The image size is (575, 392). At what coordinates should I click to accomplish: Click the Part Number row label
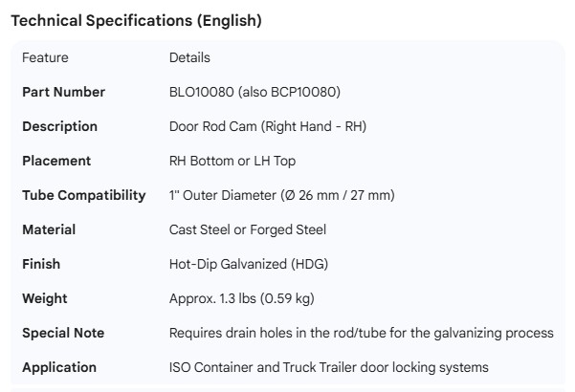click(63, 92)
